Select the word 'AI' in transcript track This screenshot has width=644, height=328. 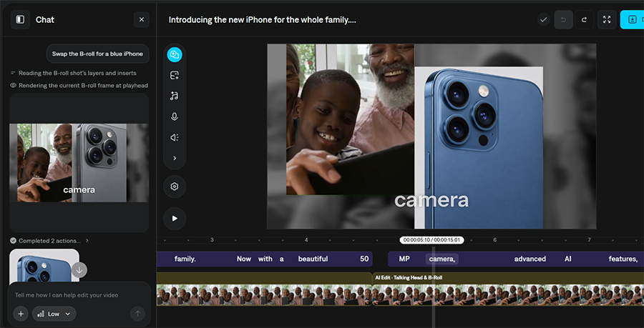point(568,259)
